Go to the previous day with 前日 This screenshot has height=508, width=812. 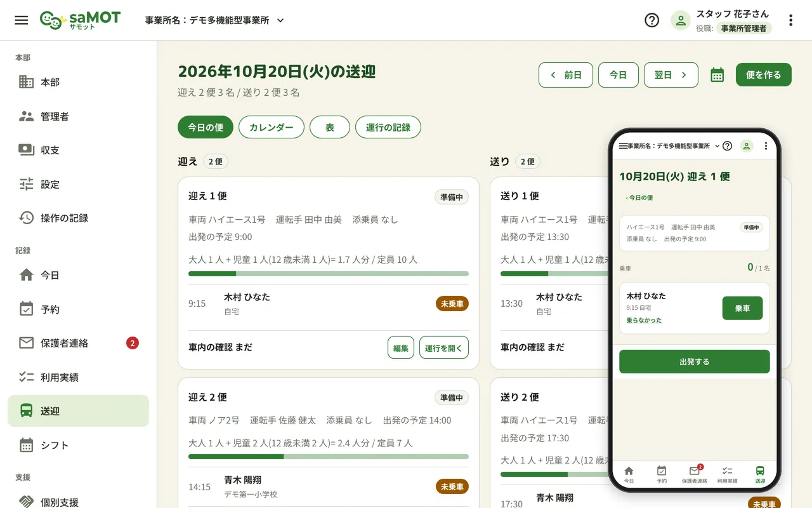point(566,75)
